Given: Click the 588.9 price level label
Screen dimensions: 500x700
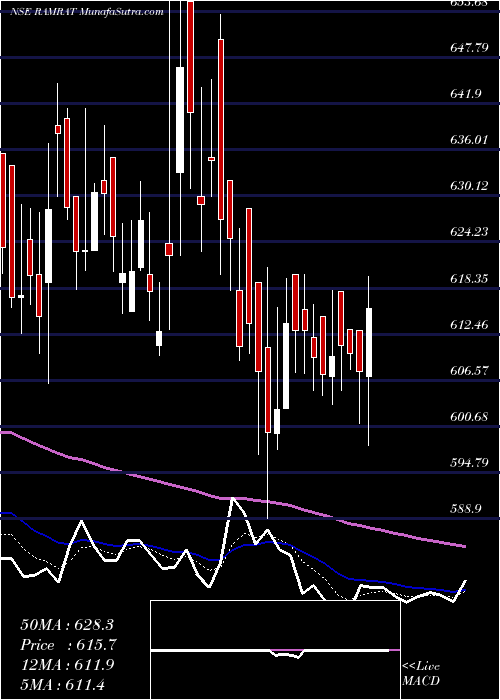Looking at the screenshot, I should [x=465, y=509].
